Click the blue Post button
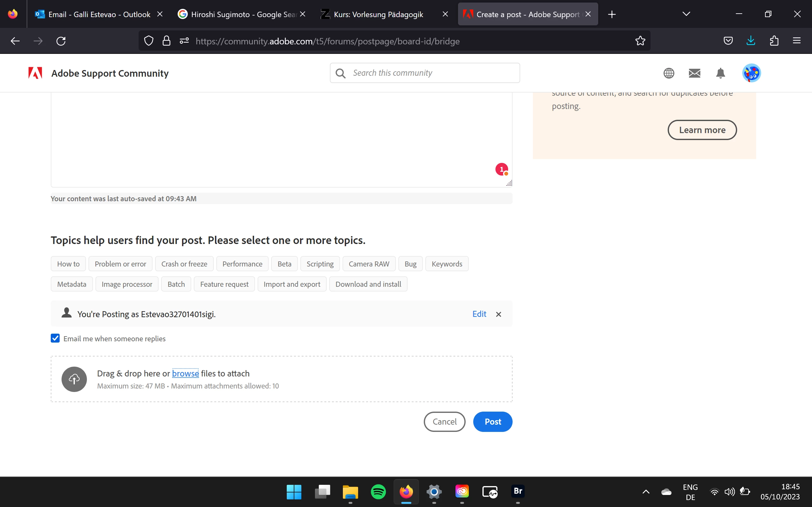812x507 pixels. pyautogui.click(x=492, y=421)
